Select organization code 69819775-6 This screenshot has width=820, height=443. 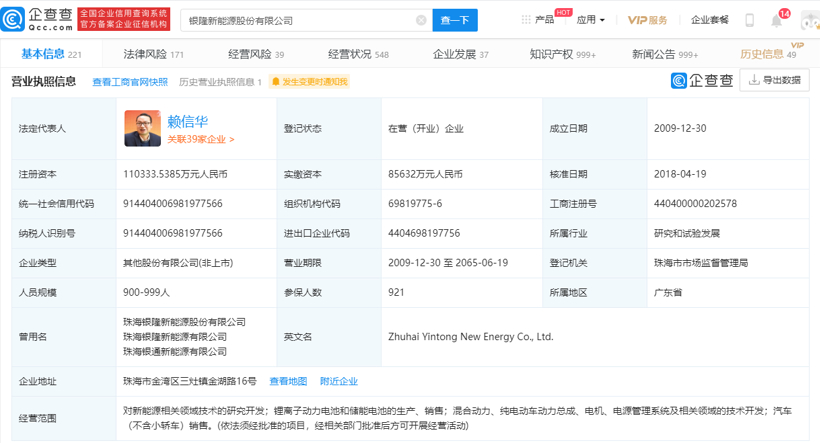pyautogui.click(x=415, y=203)
